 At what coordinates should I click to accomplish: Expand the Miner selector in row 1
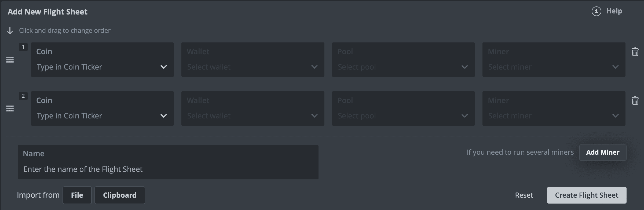[554, 60]
